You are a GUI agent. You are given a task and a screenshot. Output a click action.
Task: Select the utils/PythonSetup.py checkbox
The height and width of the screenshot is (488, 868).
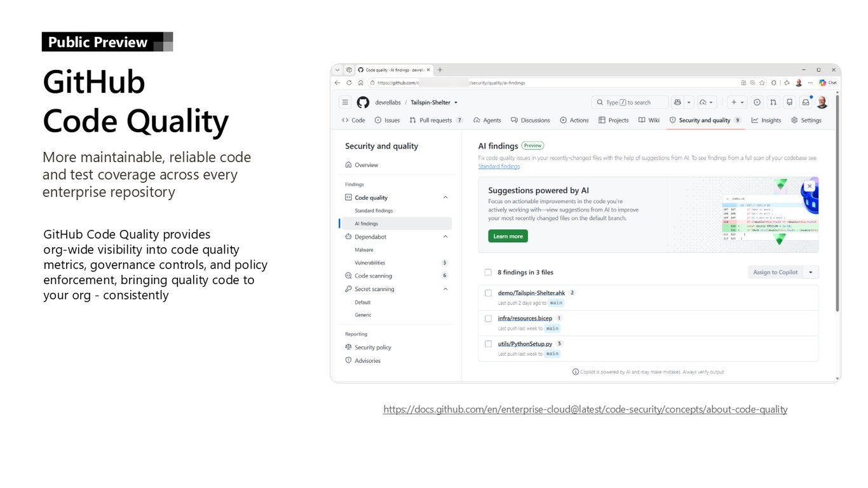point(488,344)
